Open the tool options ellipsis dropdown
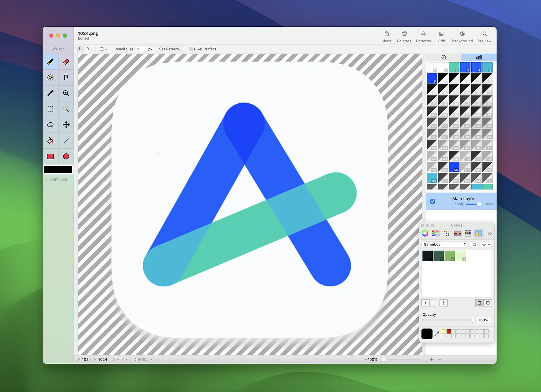The width and height of the screenshot is (541, 392). coord(103,49)
